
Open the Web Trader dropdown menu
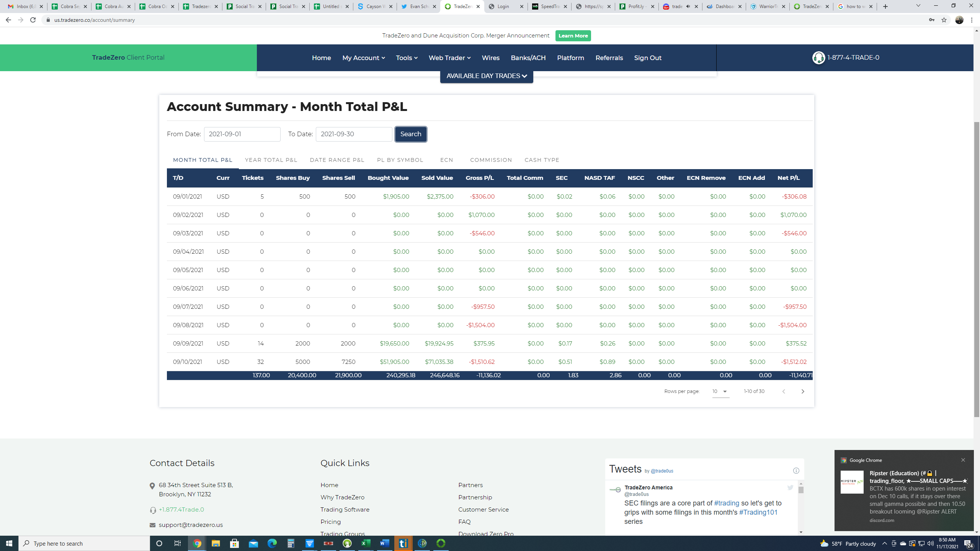click(449, 58)
